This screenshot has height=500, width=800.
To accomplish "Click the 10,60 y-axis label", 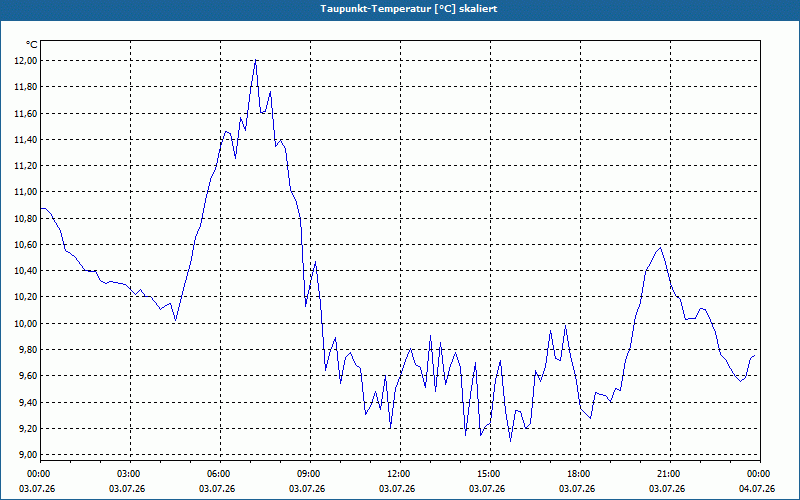I will coord(25,244).
